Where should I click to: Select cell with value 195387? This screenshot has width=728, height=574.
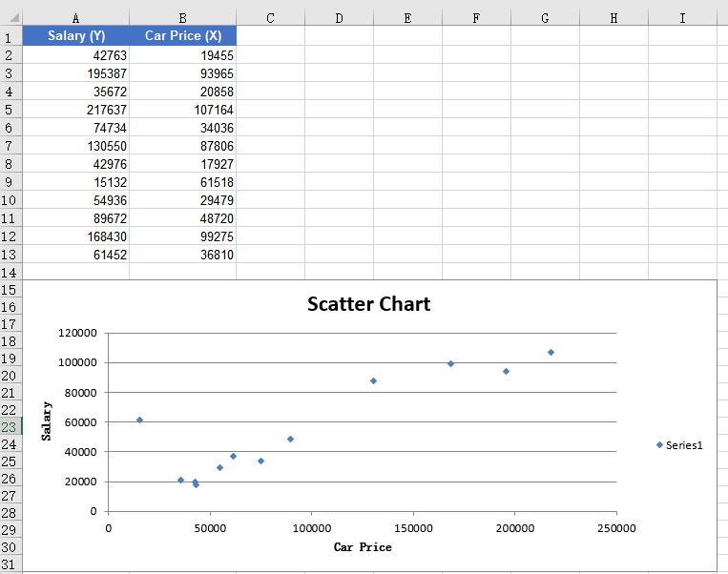tap(75, 73)
